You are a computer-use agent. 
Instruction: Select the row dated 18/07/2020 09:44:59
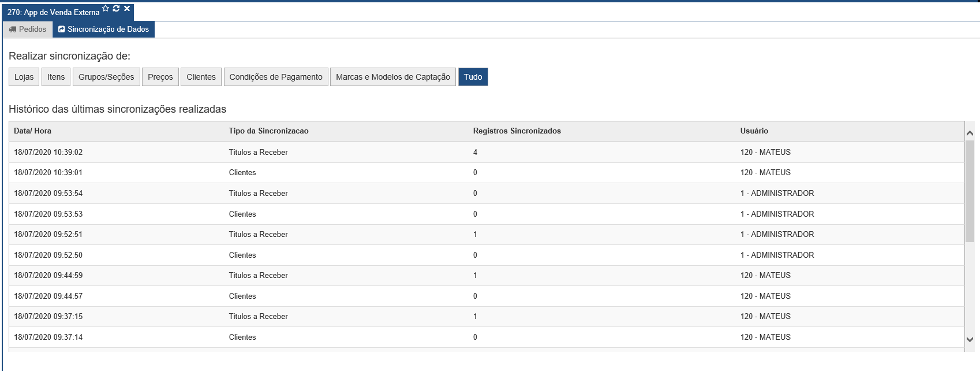[x=487, y=276]
